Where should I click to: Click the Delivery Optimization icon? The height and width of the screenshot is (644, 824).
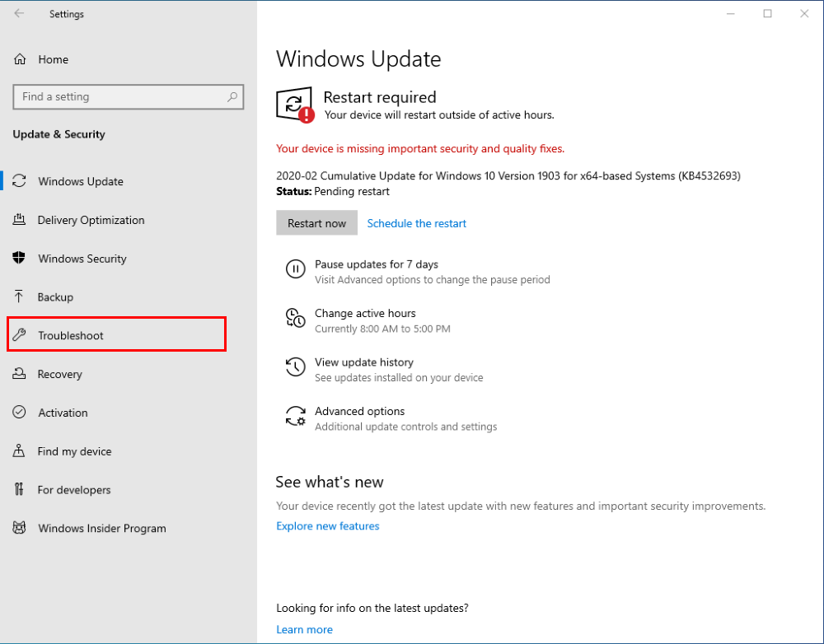point(19,220)
